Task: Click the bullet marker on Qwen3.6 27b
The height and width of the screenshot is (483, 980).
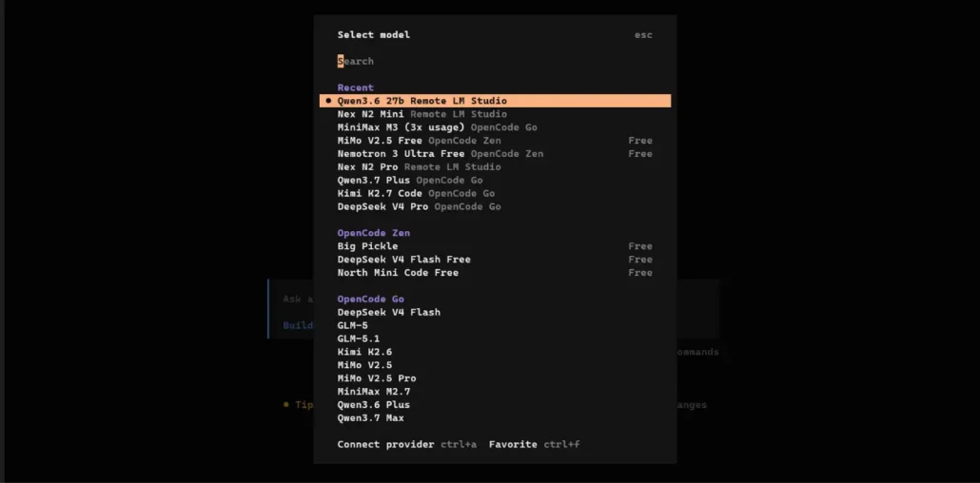Action: point(328,101)
